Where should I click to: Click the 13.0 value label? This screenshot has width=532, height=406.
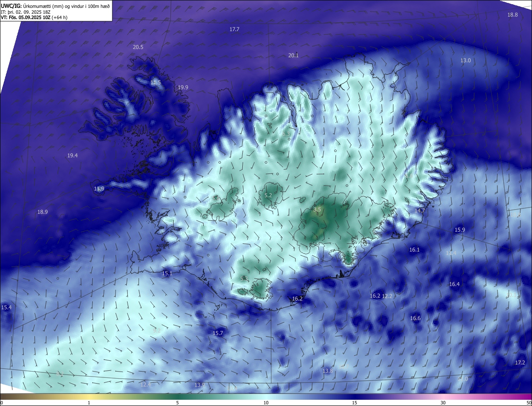pos(465,61)
